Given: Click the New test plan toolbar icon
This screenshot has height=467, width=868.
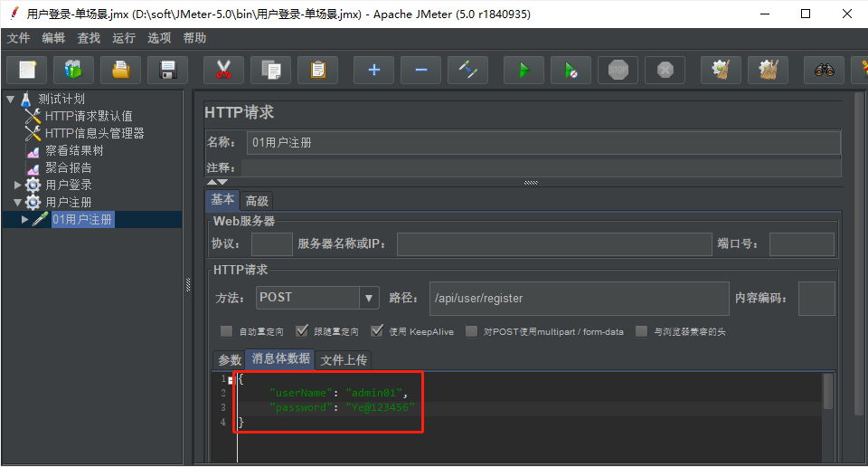Looking at the screenshot, I should [x=27, y=70].
